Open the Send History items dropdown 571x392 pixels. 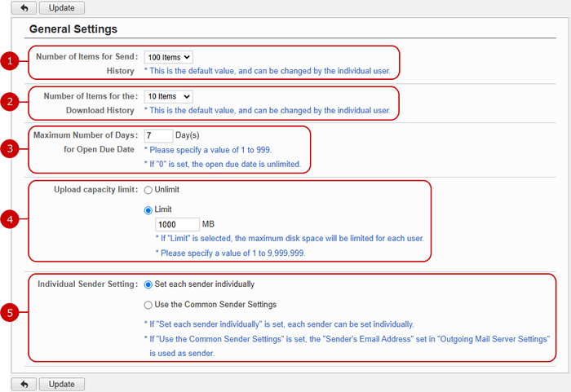click(x=169, y=57)
